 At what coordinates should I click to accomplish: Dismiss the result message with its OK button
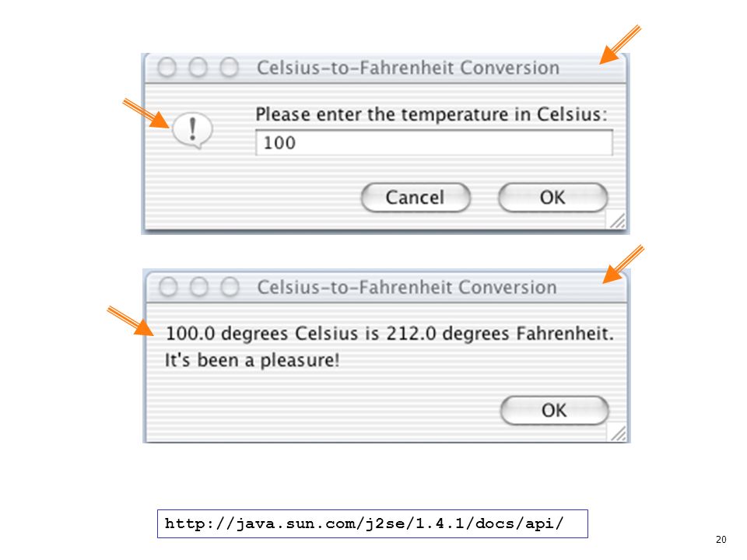point(554,410)
